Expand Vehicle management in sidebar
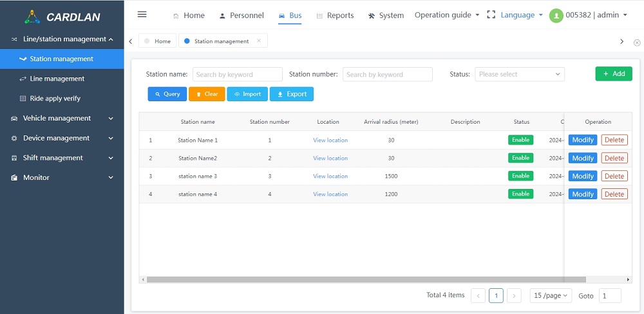This screenshot has height=314, width=644. (x=62, y=118)
